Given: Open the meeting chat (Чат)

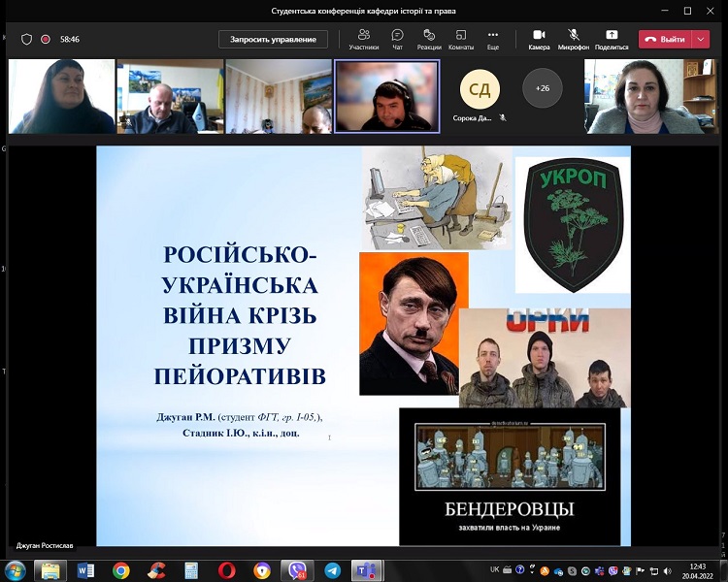Looking at the screenshot, I should [397, 40].
